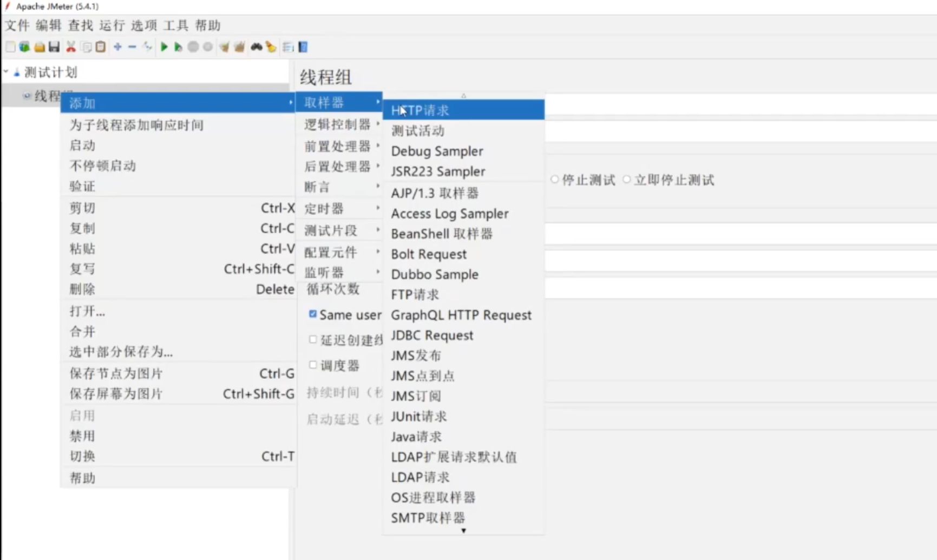The height and width of the screenshot is (560, 937).
Task: Choose Debug Sampler from the sampler list
Action: [x=463, y=151]
